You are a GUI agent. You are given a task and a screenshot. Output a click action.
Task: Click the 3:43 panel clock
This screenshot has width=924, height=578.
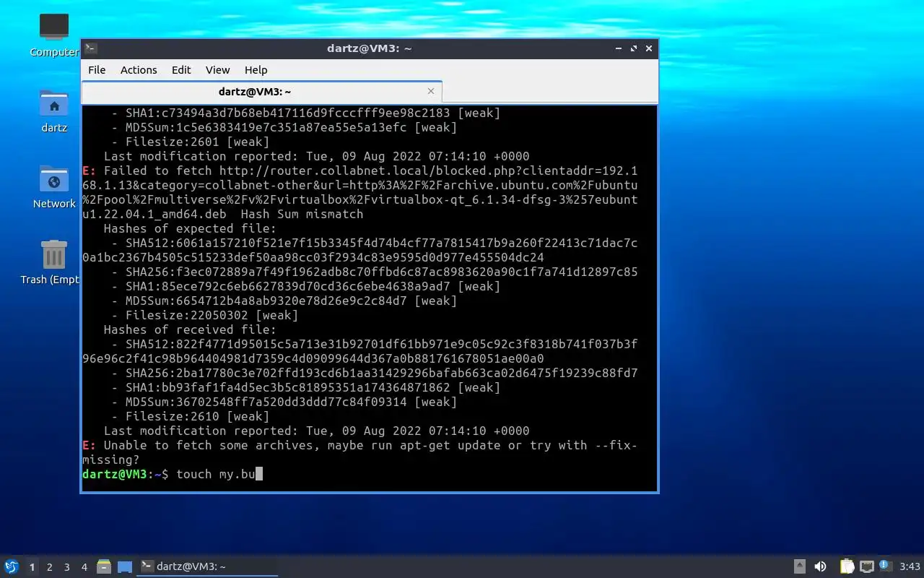click(x=910, y=567)
